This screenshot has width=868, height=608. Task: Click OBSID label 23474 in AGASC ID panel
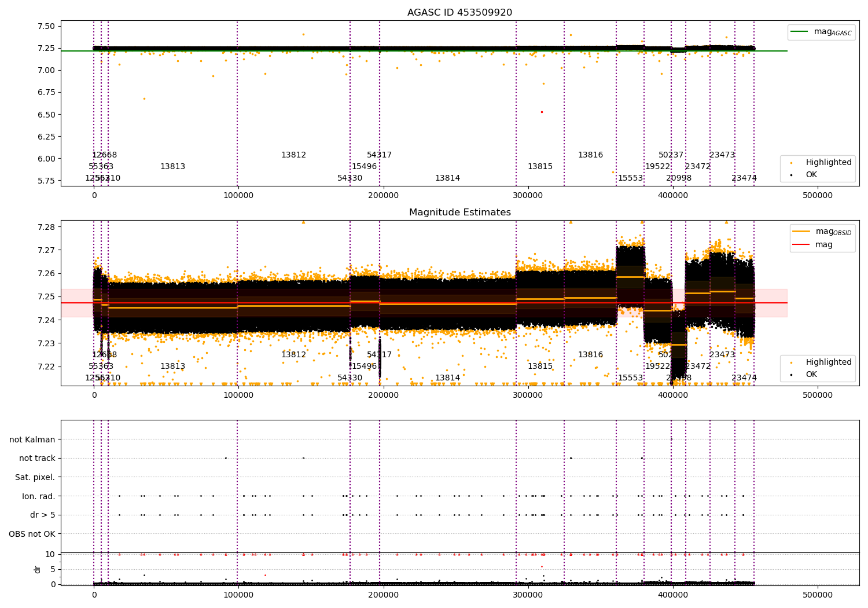click(x=744, y=178)
